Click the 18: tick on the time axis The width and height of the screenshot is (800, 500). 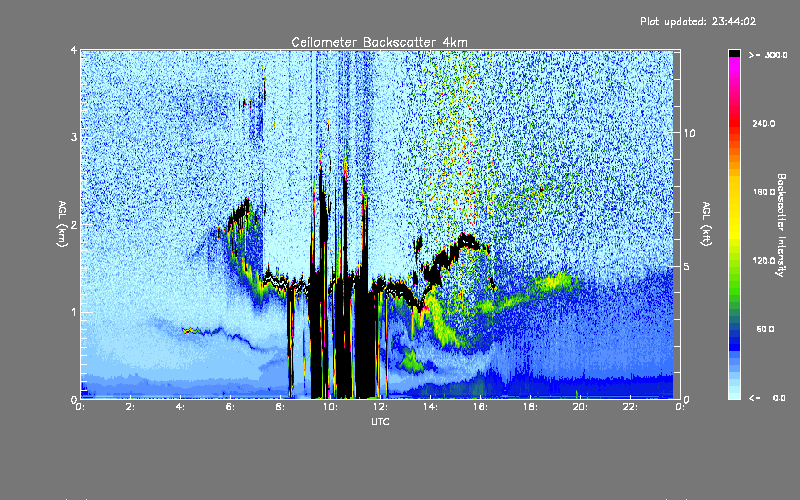[x=530, y=407]
